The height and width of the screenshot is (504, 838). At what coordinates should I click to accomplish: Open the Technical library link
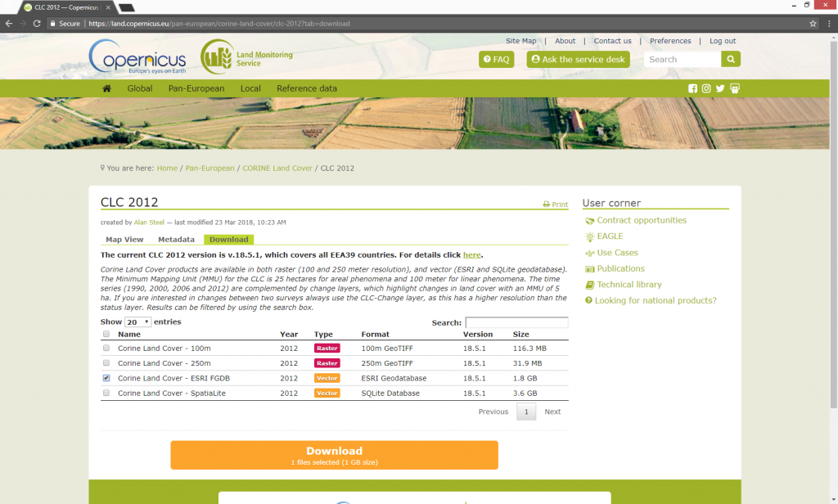pyautogui.click(x=629, y=285)
